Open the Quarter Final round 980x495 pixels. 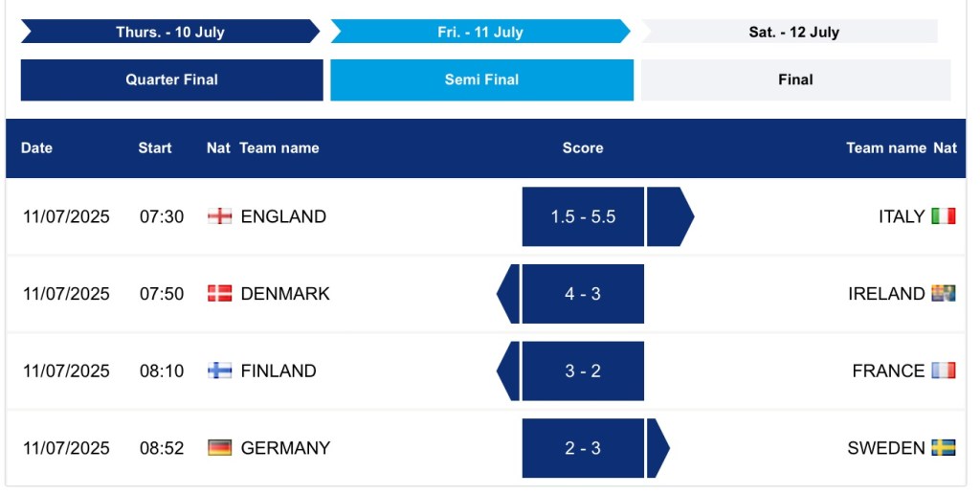172,80
